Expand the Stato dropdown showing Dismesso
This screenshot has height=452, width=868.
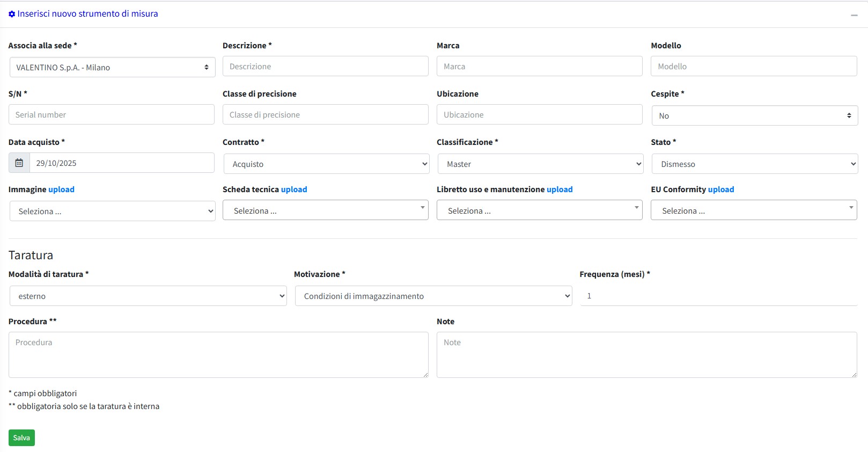754,164
